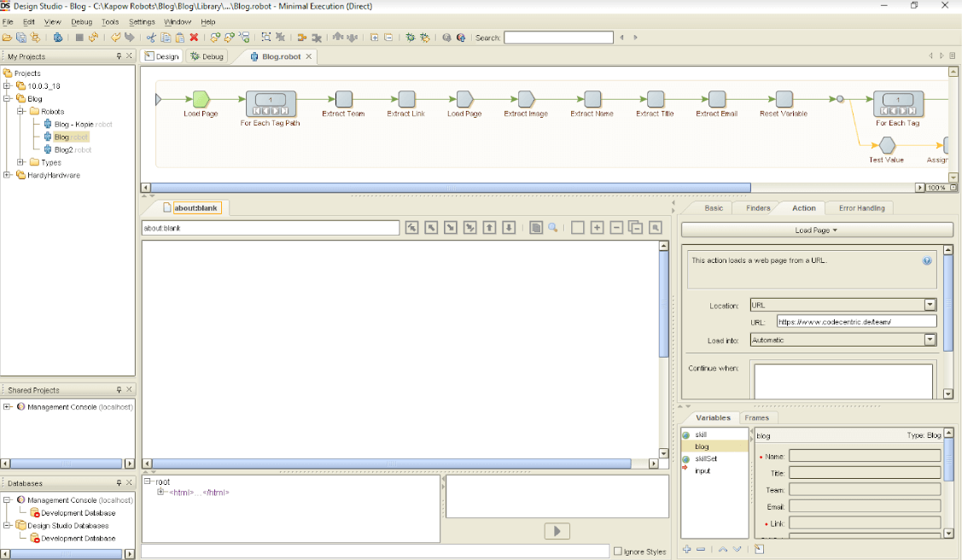Zoom the page using the magnifier icon
This screenshot has width=962, height=560.
[553, 228]
